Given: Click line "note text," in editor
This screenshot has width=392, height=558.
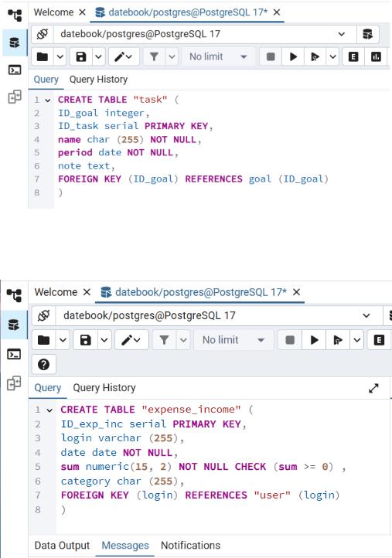Looking at the screenshot, I should (x=87, y=166).
